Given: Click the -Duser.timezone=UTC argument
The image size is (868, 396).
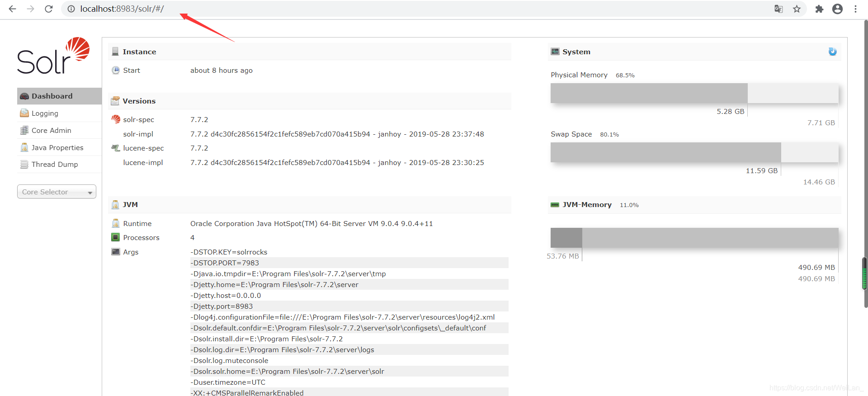Looking at the screenshot, I should point(228,382).
